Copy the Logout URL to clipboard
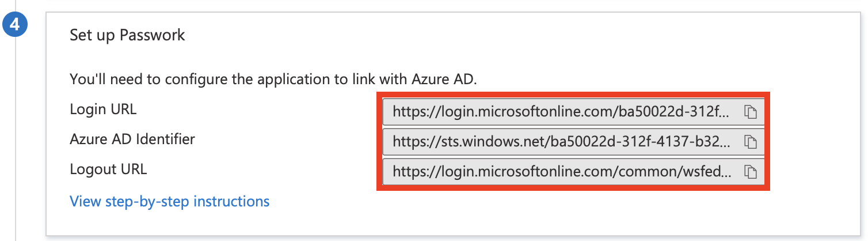Image resolution: width=868 pixels, height=241 pixels. point(749,171)
